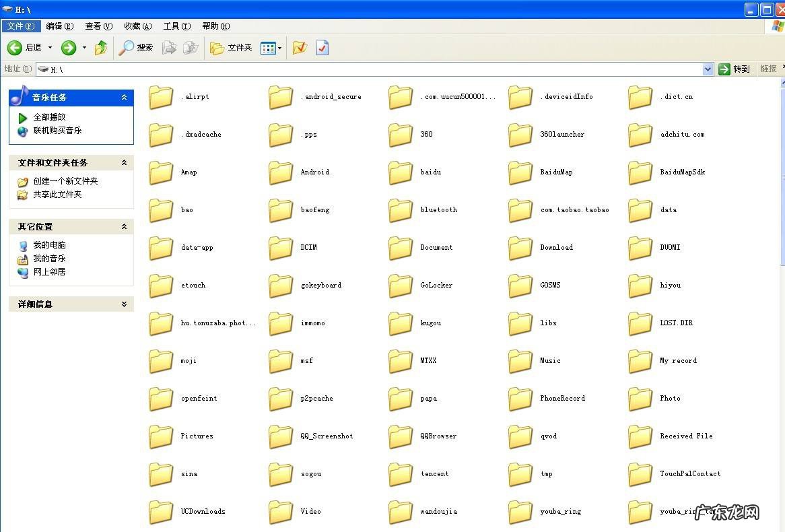Collapse the 文件和文件夹任务 panel
This screenshot has height=532, width=785.
point(124,163)
